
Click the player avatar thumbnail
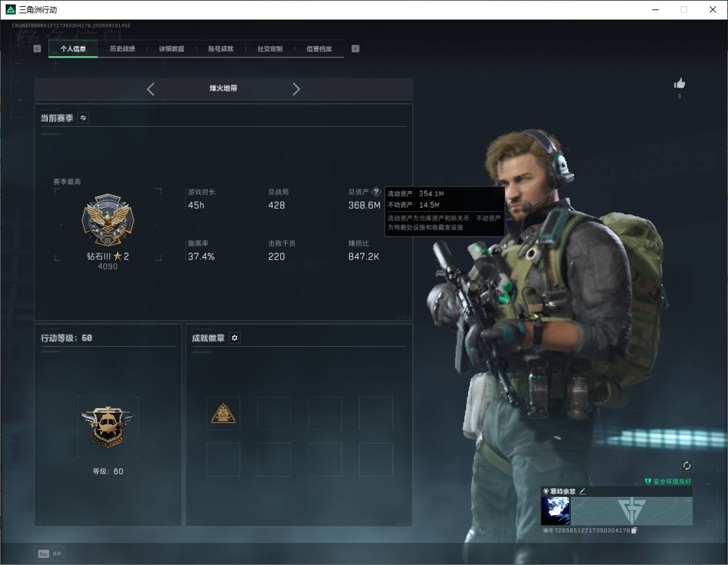point(555,511)
